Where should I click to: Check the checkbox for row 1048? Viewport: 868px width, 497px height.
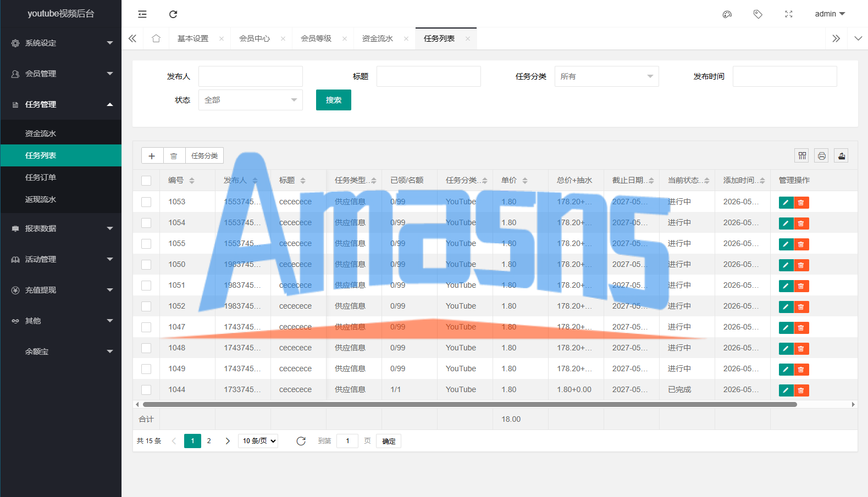(146, 348)
